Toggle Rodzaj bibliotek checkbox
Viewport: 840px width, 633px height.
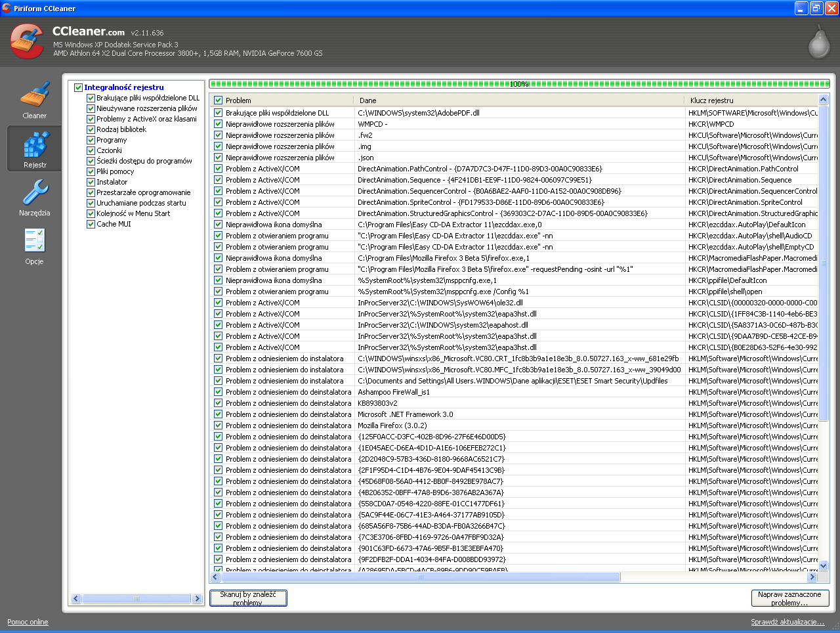click(x=91, y=129)
